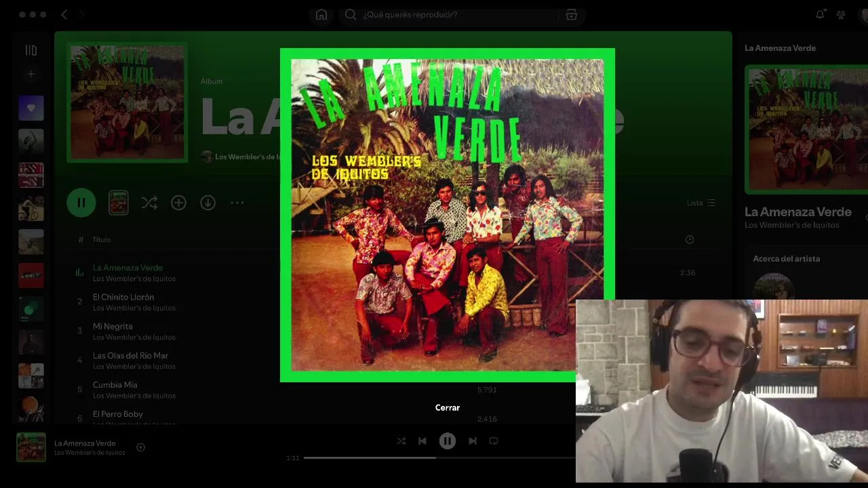Close the enlarged album cover with Cerrar
868x488 pixels.
pos(448,407)
